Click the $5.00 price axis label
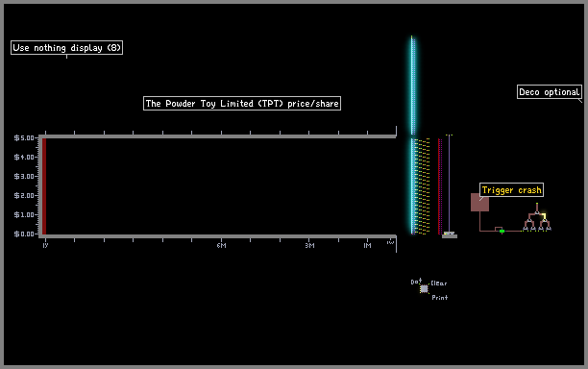 coord(24,138)
